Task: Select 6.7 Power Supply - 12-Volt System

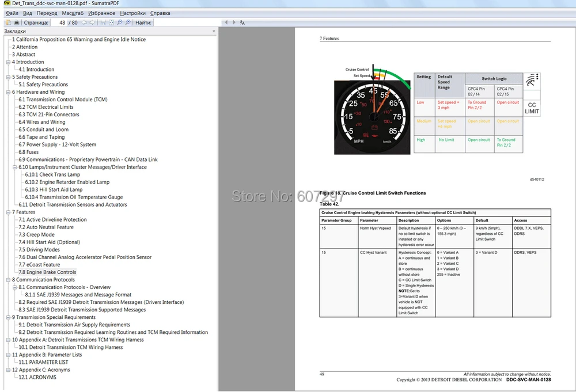Action: (x=57, y=144)
